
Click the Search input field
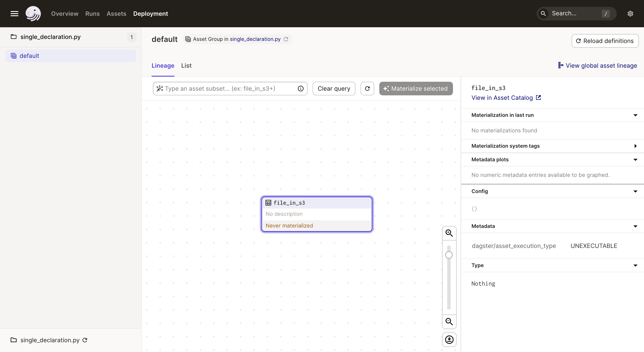(575, 13)
